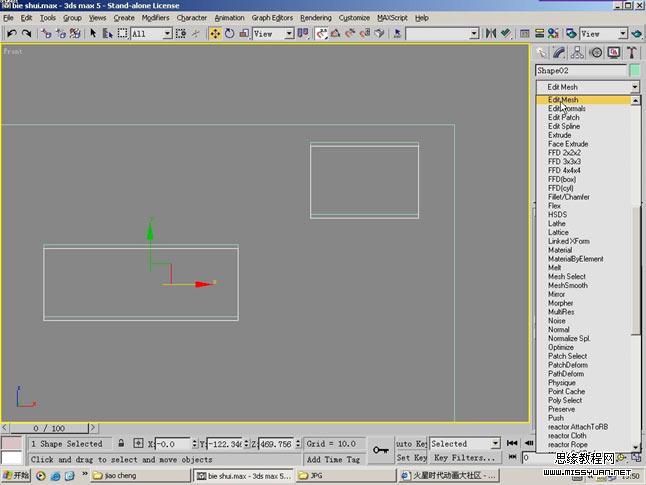646x485 pixels.
Task: Click the Set Keys key icon button
Action: pyautogui.click(x=380, y=450)
